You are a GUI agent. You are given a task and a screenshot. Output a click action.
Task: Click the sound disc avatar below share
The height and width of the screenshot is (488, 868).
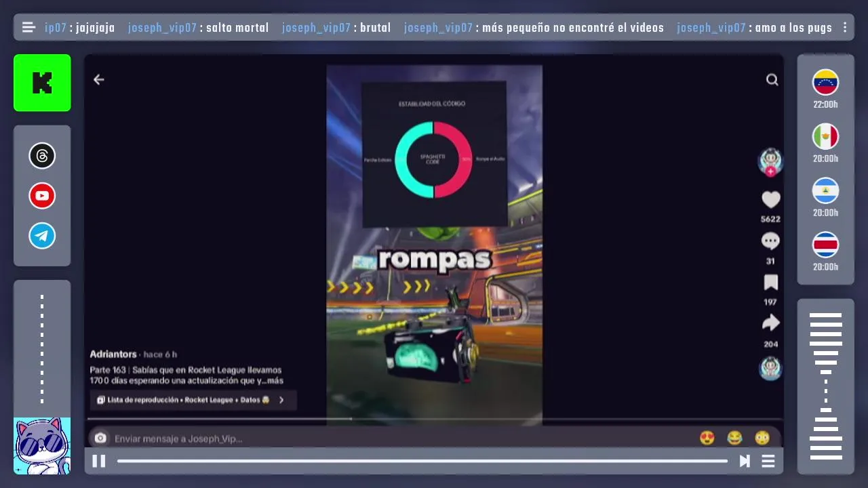click(x=770, y=368)
